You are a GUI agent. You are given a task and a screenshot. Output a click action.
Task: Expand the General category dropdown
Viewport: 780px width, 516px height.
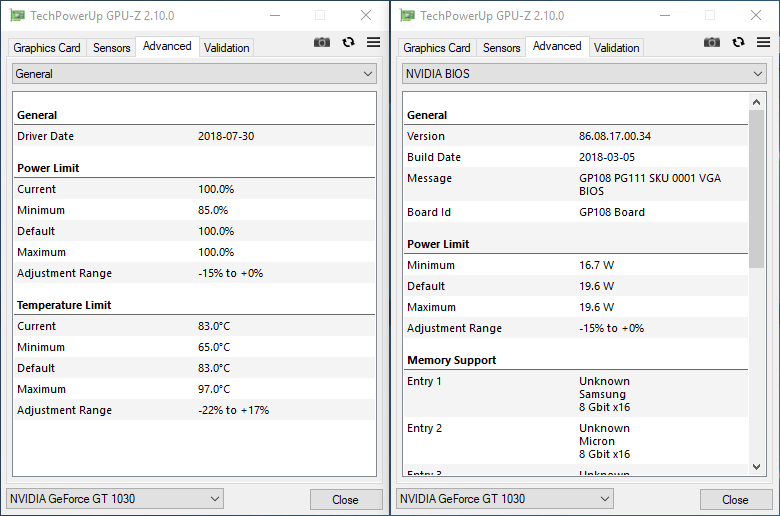(194, 74)
